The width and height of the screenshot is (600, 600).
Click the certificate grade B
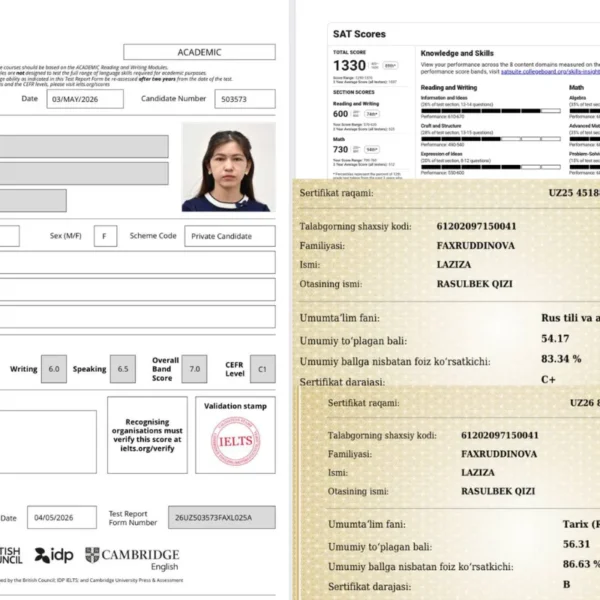coord(567,584)
